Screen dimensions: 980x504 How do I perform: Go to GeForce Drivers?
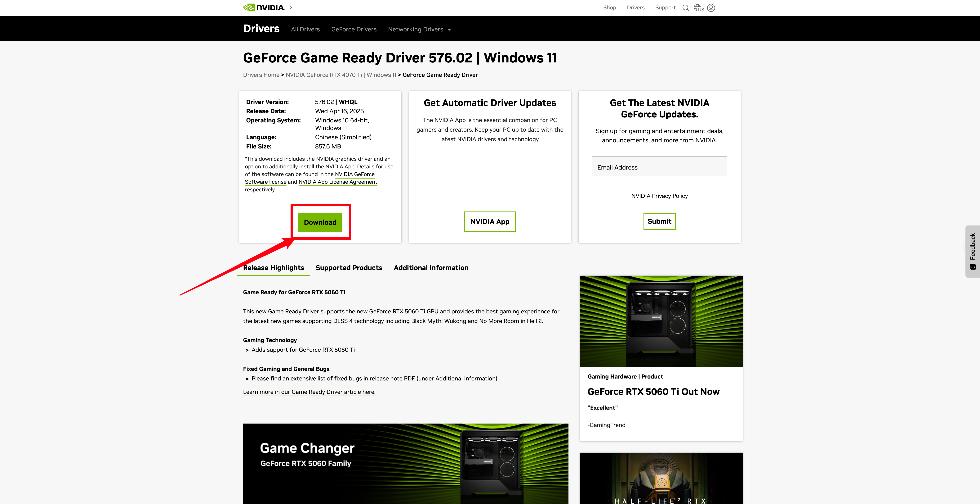(x=354, y=29)
